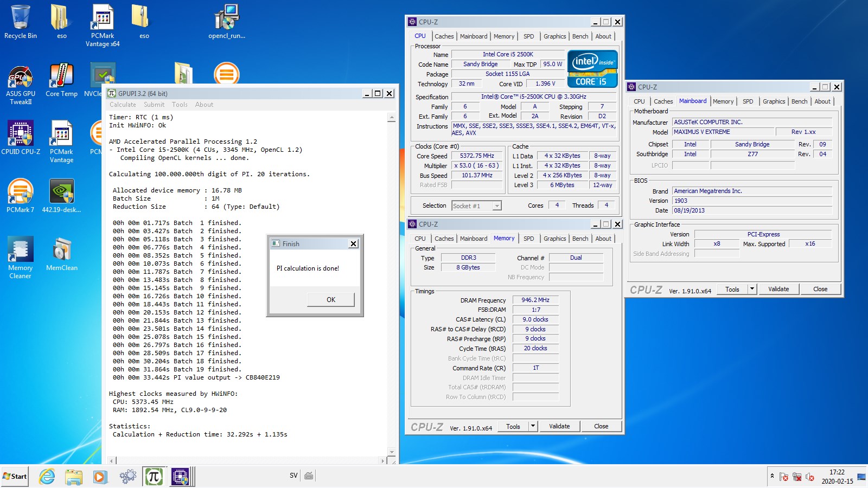Click Validate in the Mainboard CPU-Z window

[x=778, y=289]
